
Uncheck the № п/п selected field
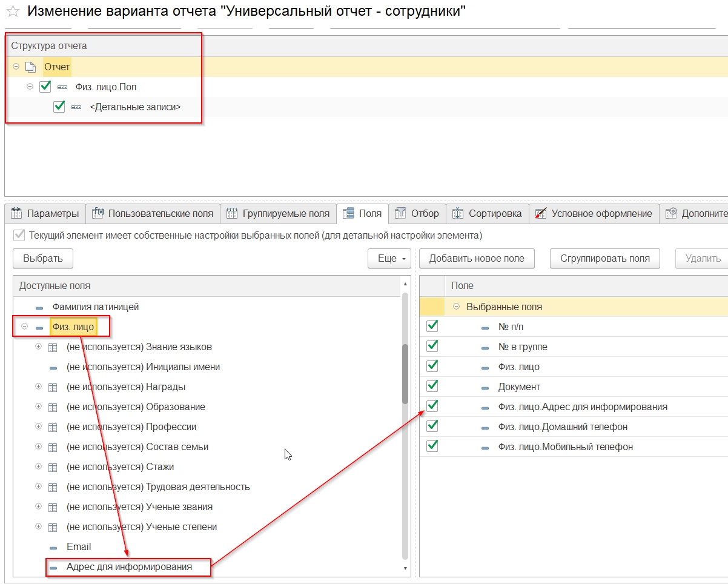tap(432, 326)
